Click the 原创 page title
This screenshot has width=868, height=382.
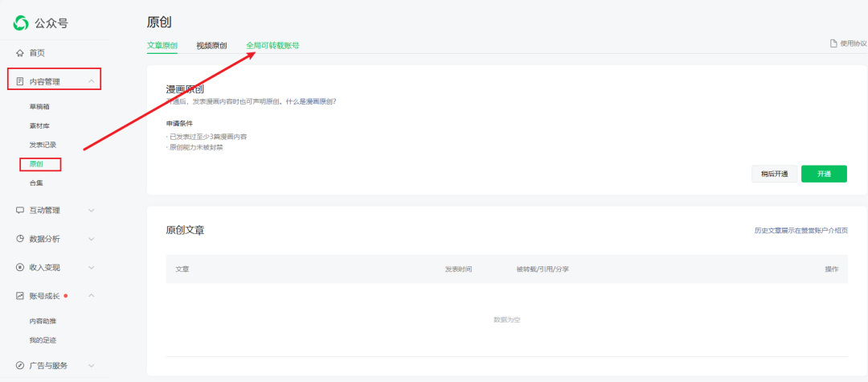click(159, 23)
